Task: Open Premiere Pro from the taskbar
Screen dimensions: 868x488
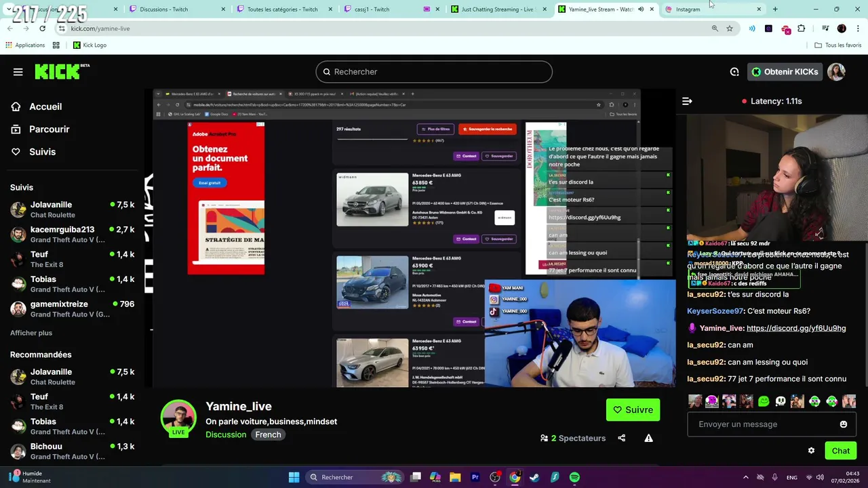Action: pos(475,477)
